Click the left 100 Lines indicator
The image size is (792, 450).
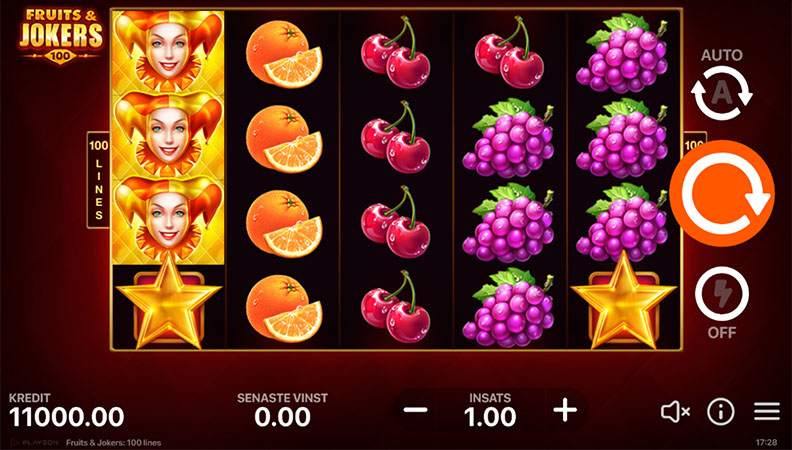[x=98, y=180]
